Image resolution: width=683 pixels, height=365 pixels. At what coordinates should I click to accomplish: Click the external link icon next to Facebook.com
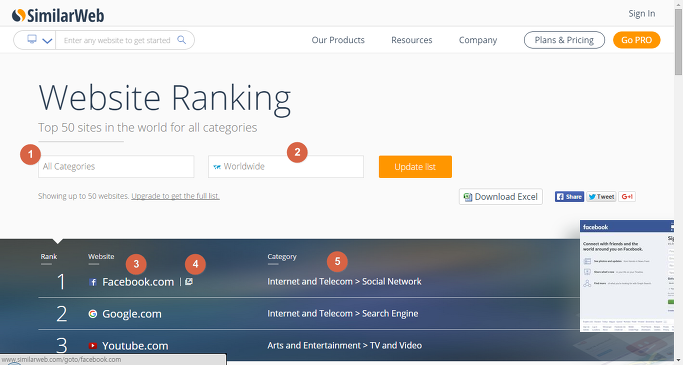point(189,282)
